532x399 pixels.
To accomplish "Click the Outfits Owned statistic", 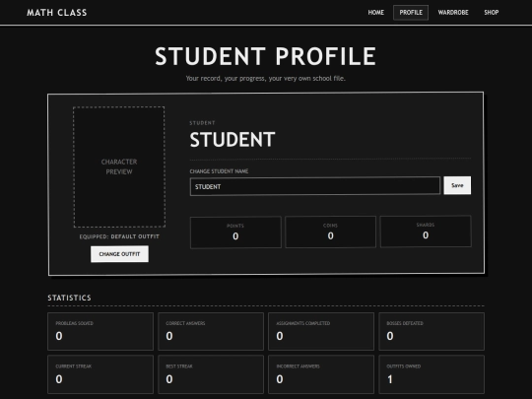I will [x=432, y=374].
